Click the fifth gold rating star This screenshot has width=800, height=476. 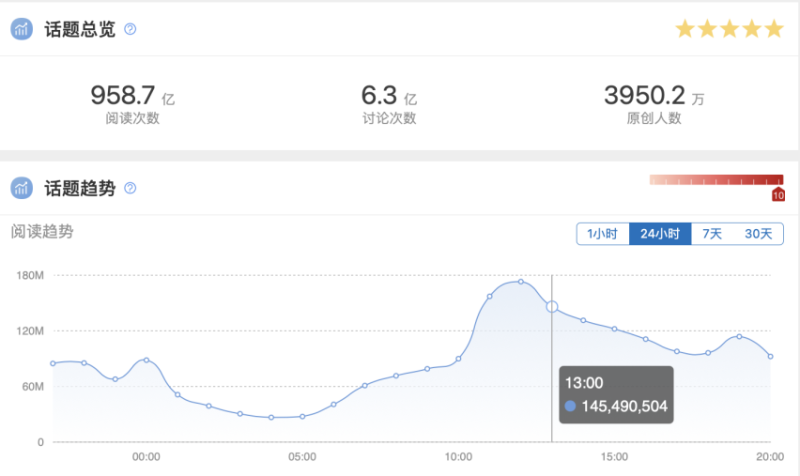click(x=774, y=29)
